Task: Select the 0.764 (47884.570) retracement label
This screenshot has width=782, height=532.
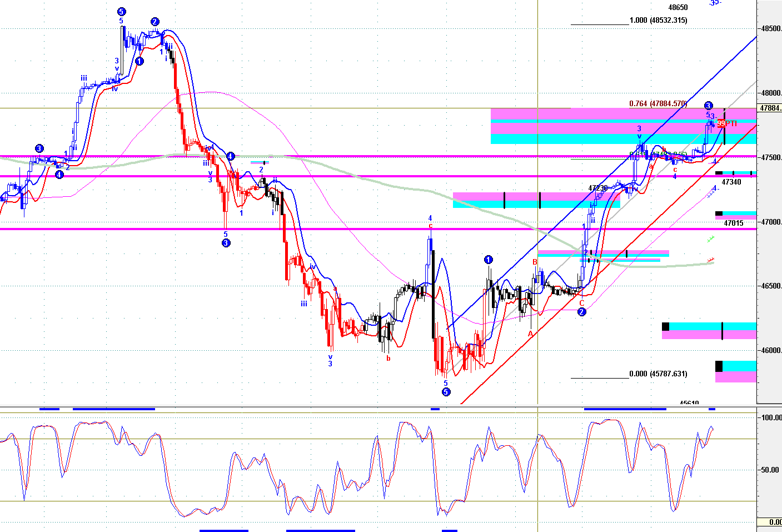Action: click(x=658, y=104)
